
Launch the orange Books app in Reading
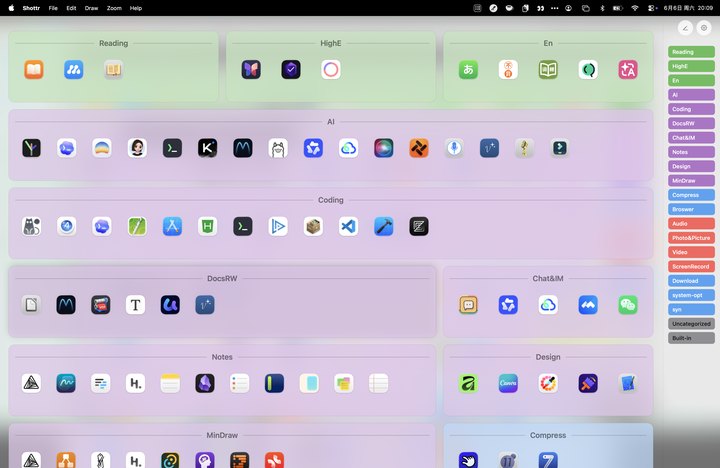tap(34, 70)
